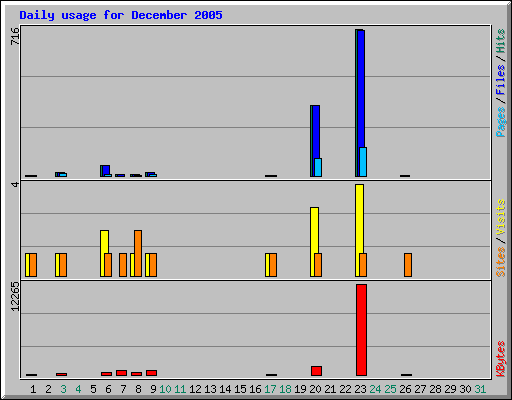
Task: Click the cyan Pages bar for day 20
Action: point(318,167)
